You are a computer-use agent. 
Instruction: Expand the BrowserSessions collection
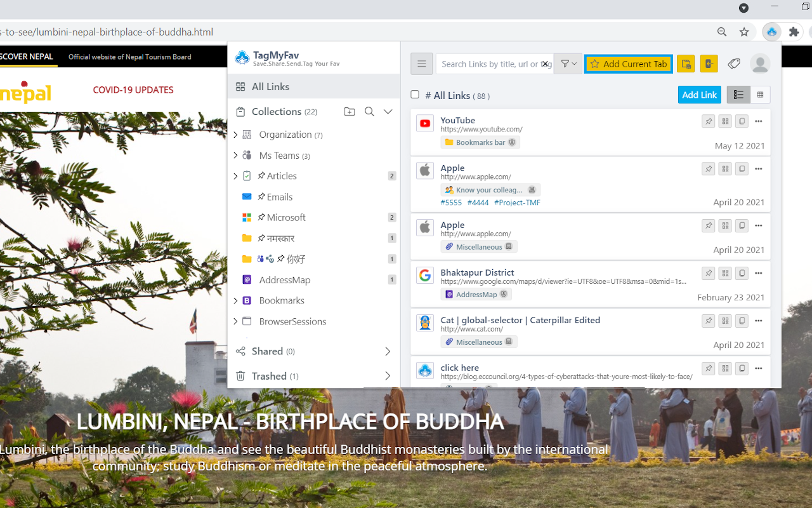coord(235,321)
